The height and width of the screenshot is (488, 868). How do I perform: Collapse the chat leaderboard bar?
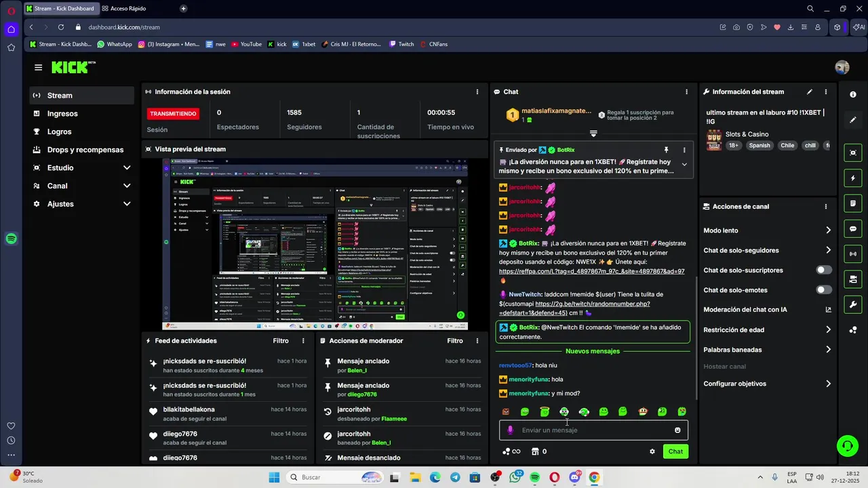(593, 134)
